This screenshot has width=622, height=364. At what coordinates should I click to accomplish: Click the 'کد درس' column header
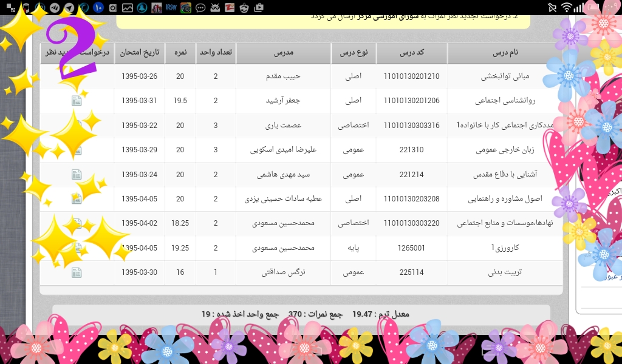[412, 53]
